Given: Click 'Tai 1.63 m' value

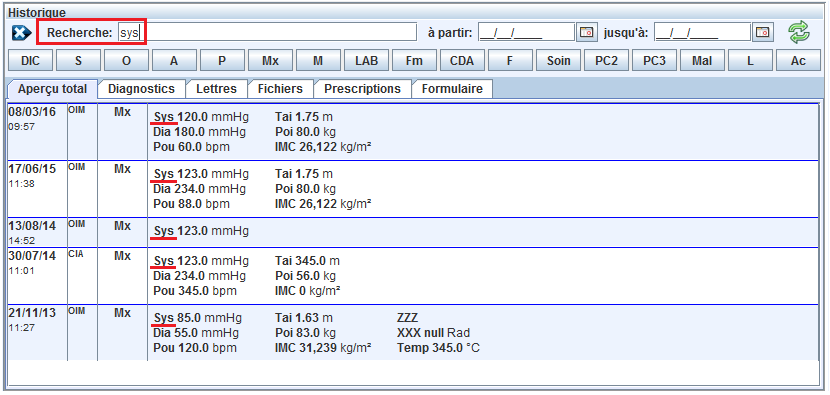Looking at the screenshot, I should pyautogui.click(x=304, y=318).
